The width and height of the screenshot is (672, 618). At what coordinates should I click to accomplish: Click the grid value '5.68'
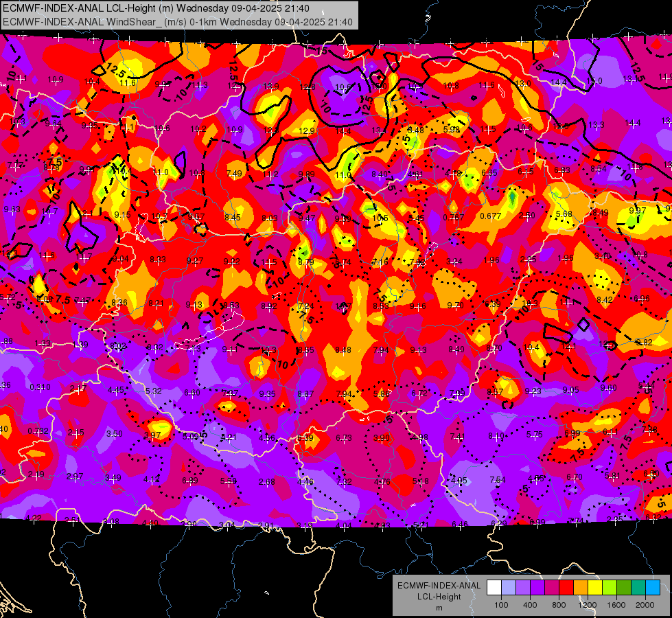pyautogui.click(x=564, y=214)
